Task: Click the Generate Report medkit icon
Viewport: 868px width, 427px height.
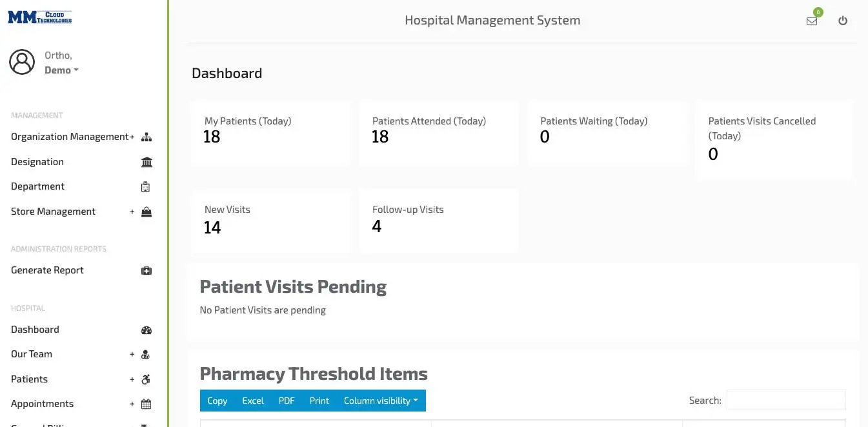Action: [146, 270]
